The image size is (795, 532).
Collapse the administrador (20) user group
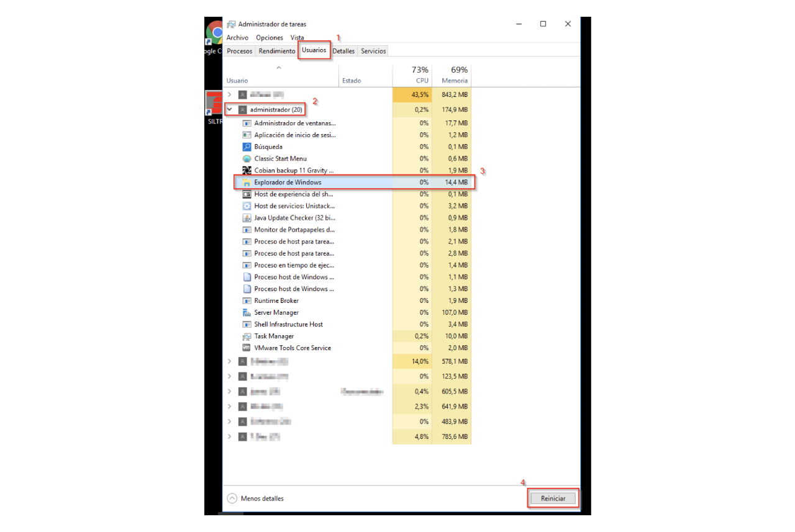tap(230, 110)
